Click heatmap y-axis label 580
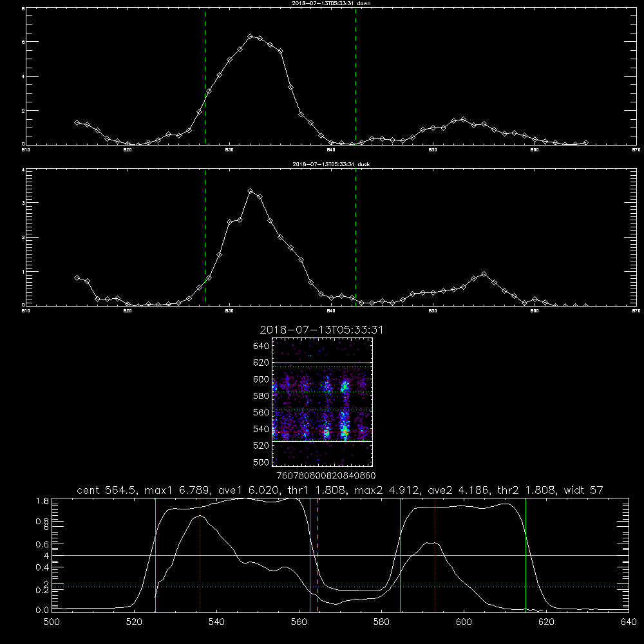Image resolution: width=644 pixels, height=644 pixels. [261, 396]
